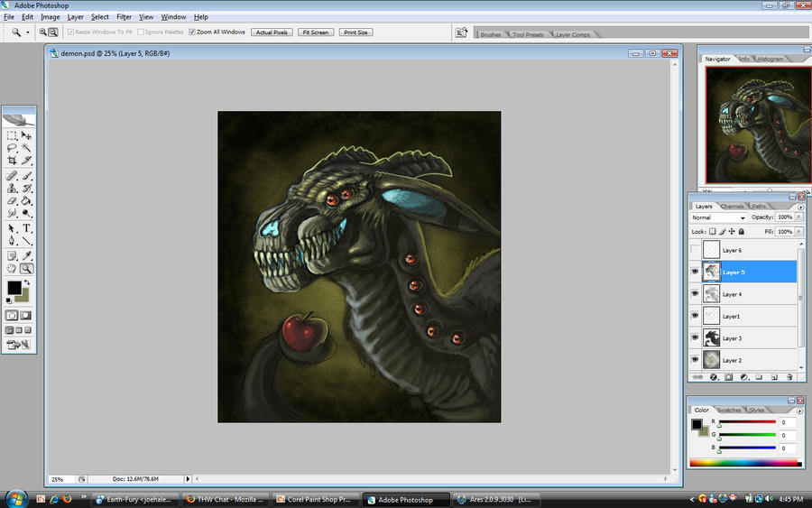This screenshot has height=508, width=812.
Task: Select the Zoom tool in toolbox
Action: pos(26,268)
